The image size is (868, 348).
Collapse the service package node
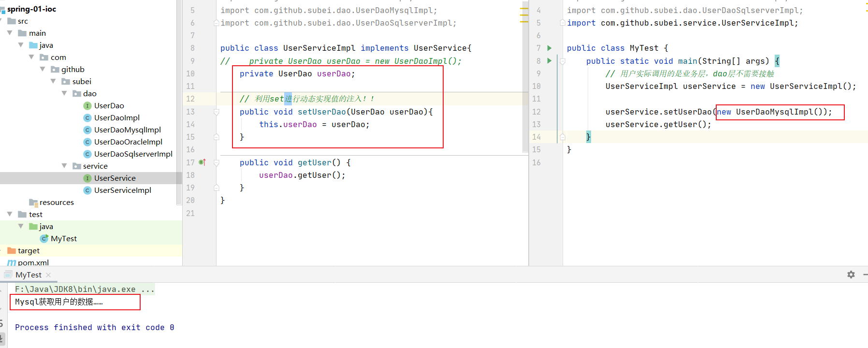[64, 166]
